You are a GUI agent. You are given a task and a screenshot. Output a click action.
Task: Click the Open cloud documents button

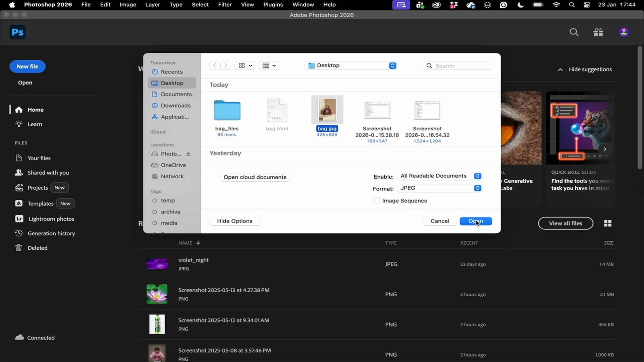pyautogui.click(x=255, y=177)
